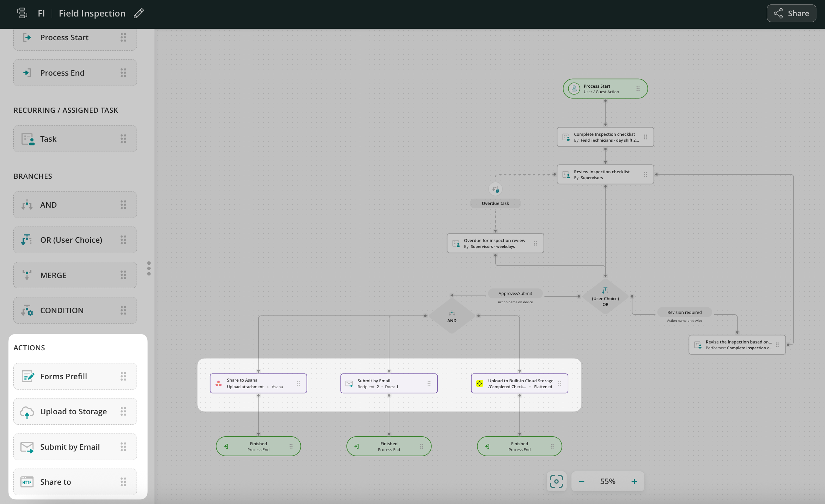Click the Approve&Submit action label
825x504 pixels.
pos(515,294)
